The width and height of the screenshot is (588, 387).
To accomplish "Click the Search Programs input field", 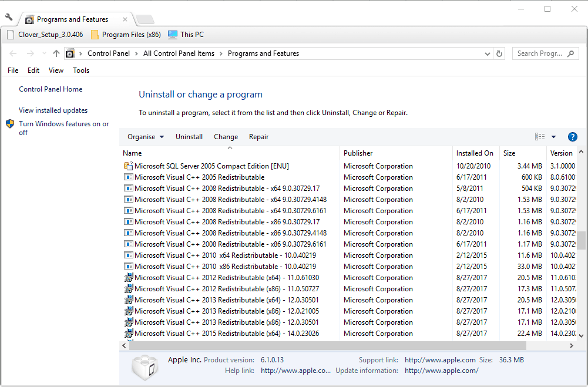I will pos(539,53).
